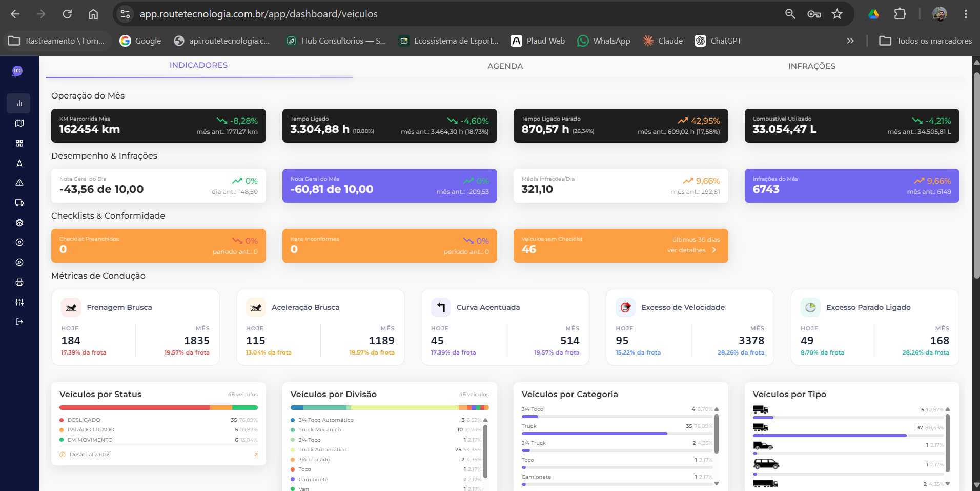Click the Frenagem Brusca card icon
This screenshot has width=980, height=491.
click(71, 307)
